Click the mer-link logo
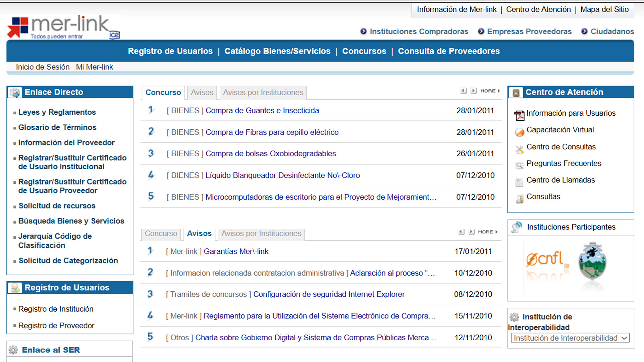The image size is (644, 362). (x=63, y=27)
